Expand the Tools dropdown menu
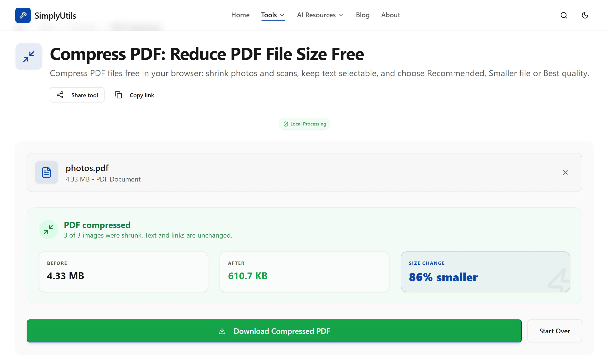Image resolution: width=609 pixels, height=364 pixels. (x=273, y=15)
